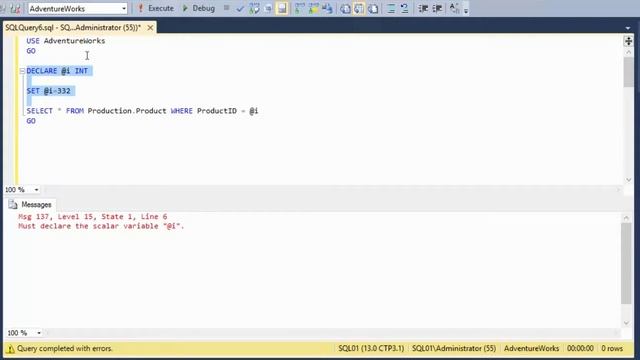The height and width of the screenshot is (360, 640).
Task: Click the '00:00:00' elapsed time status
Action: point(580,349)
